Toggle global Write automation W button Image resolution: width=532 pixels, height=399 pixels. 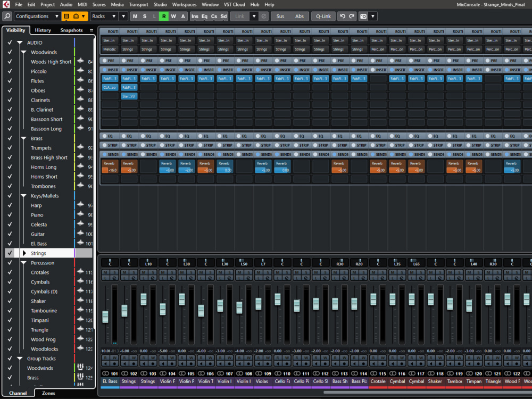173,16
